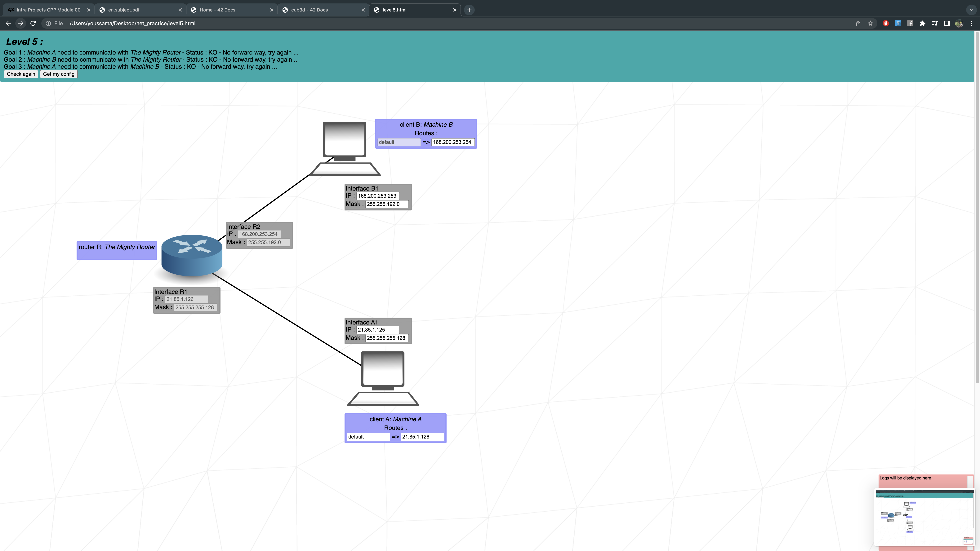The width and height of the screenshot is (980, 551).
Task: View site information via the File info icon
Action: pos(48,23)
